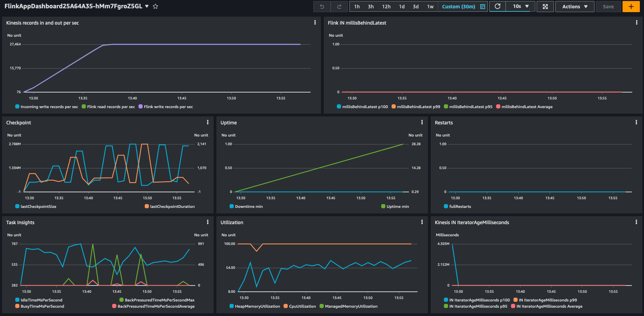Hide the CpuUtilization series in Utilization legend
Screen dimensions: 644x316
point(300,306)
